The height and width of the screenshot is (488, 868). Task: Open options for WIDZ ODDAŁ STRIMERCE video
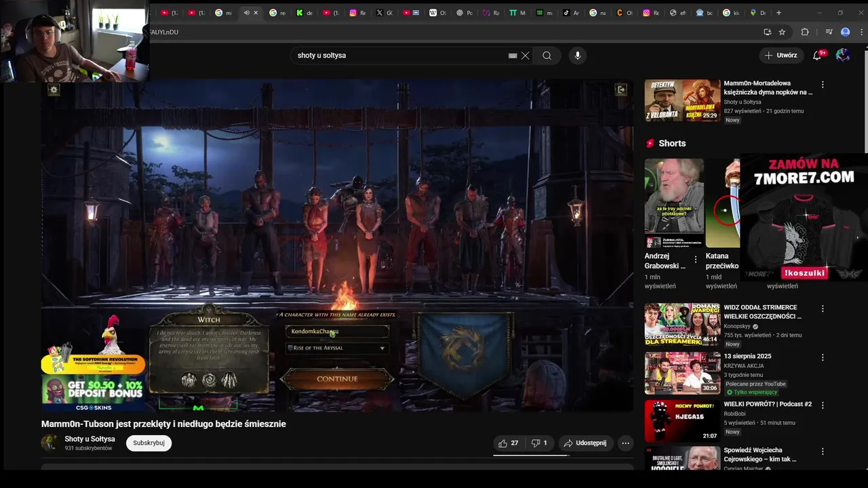(x=823, y=308)
